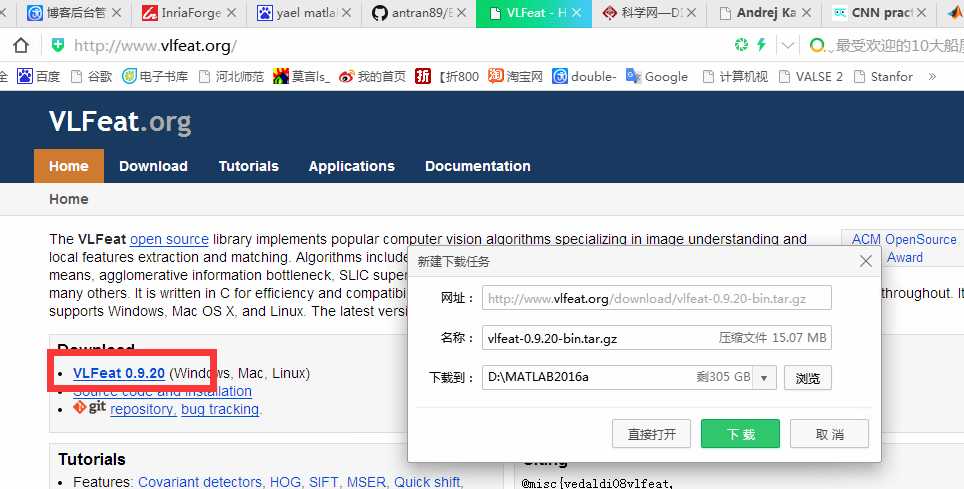
Task: Open the ACM OpenSource Award link
Action: tap(904, 248)
